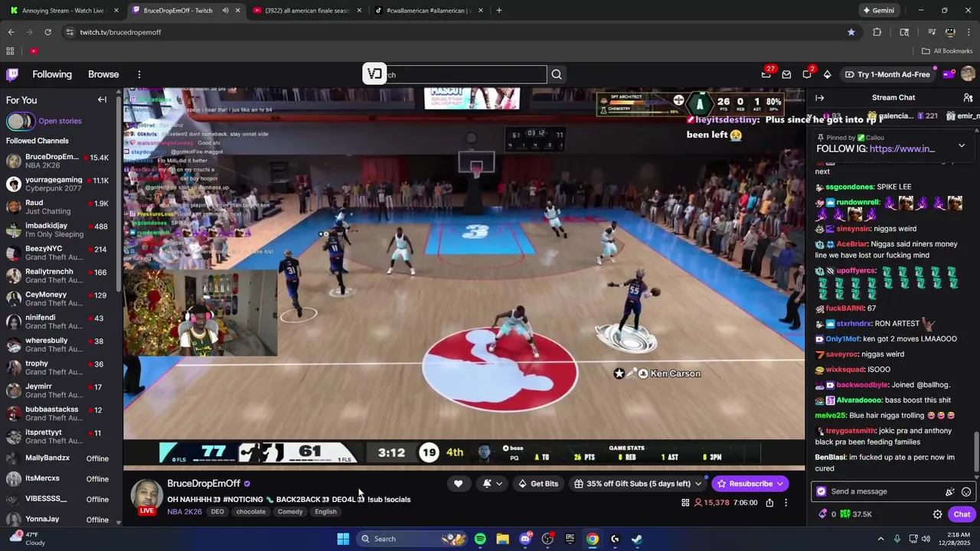980x551 pixels.
Task: Toggle taskbar microphone indicator
Action: click(897, 539)
